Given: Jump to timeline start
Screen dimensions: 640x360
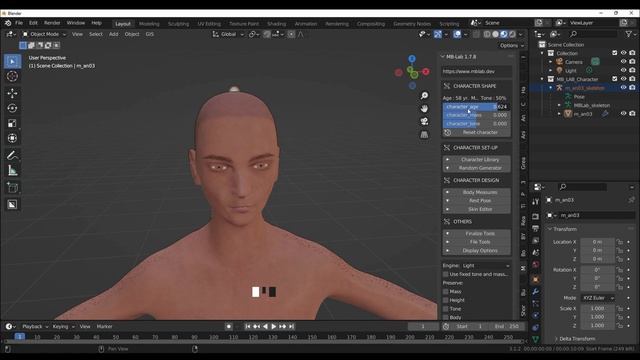Looking at the screenshot, I should (x=247, y=327).
